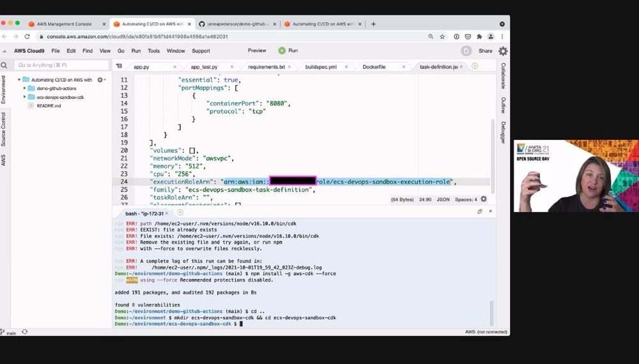Open the Find menu
The width and height of the screenshot is (639, 364).
[87, 51]
